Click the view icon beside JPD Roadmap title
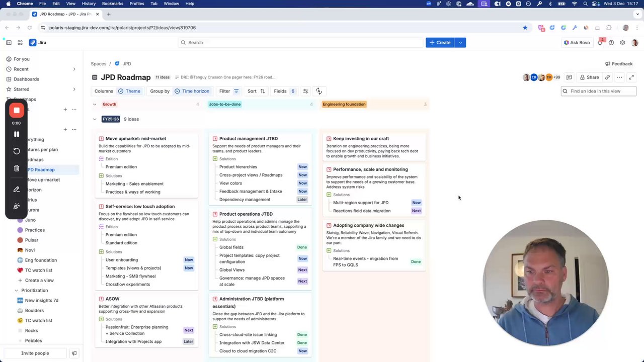644x362 pixels. point(95,77)
